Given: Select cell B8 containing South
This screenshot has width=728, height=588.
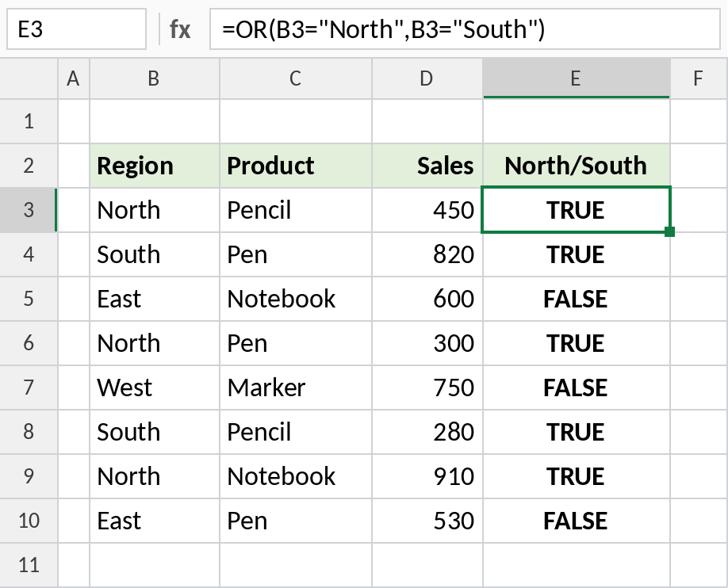Looking at the screenshot, I should pyautogui.click(x=154, y=432).
